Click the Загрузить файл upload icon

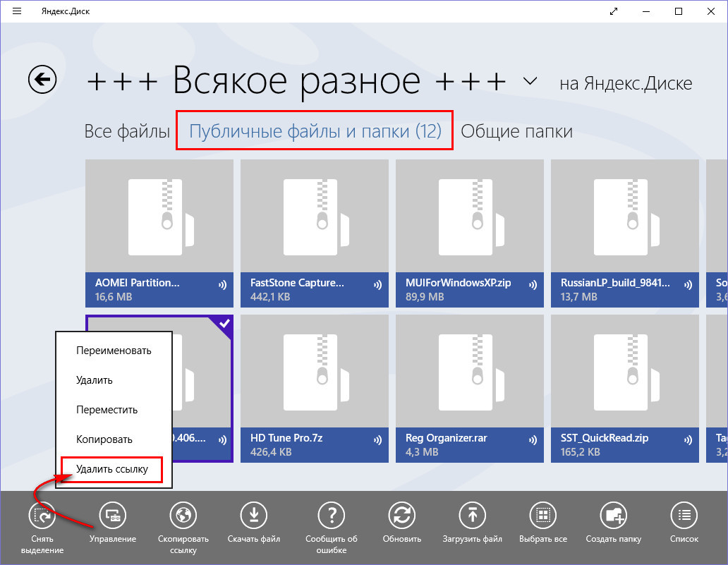pyautogui.click(x=473, y=516)
